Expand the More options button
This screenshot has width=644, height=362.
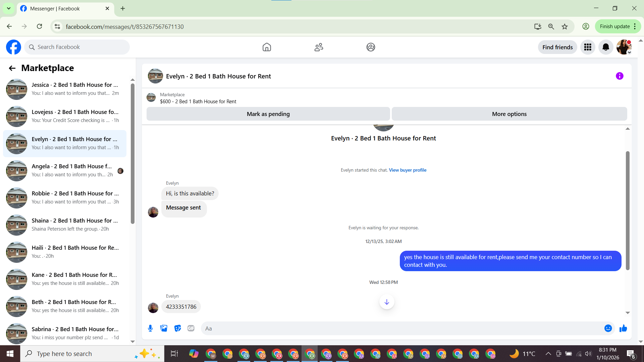pos(509,114)
